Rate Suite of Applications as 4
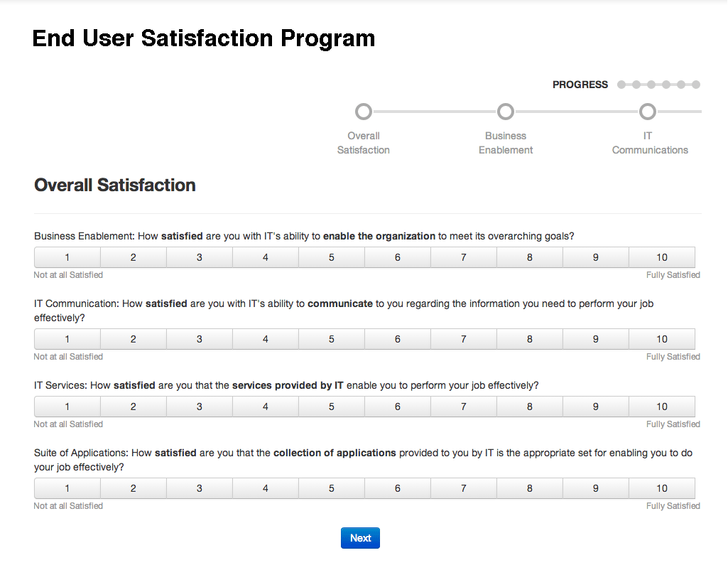The height and width of the screenshot is (570, 728). [x=266, y=488]
